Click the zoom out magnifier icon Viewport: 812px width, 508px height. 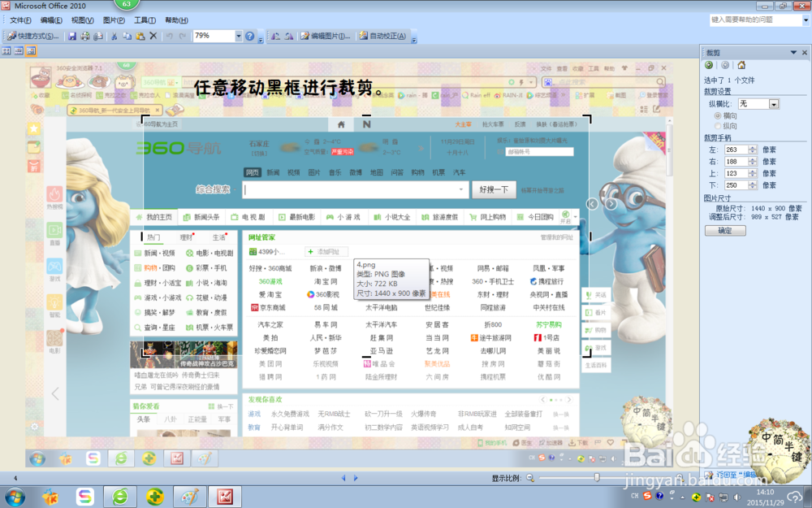pyautogui.click(x=530, y=478)
